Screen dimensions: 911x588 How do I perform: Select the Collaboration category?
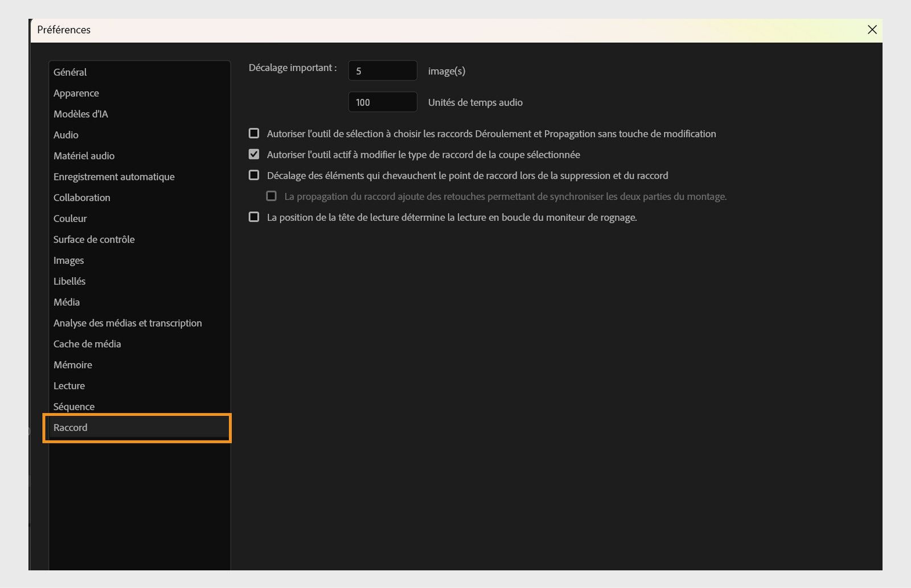point(81,198)
